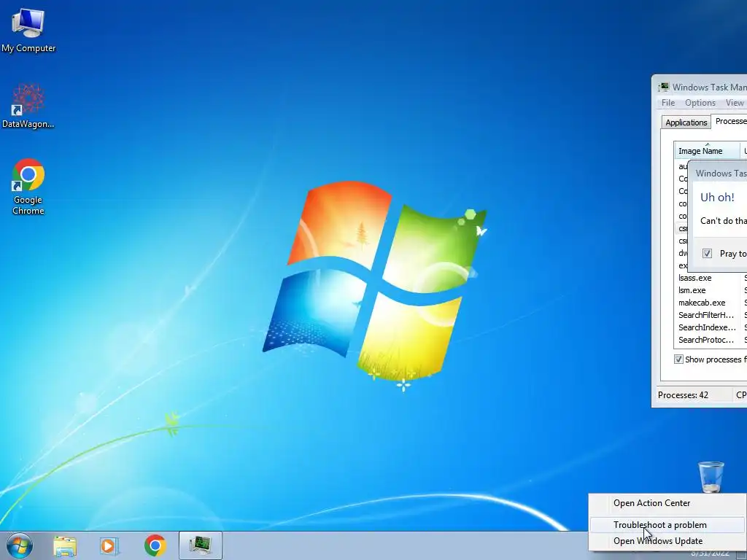Select lsm.exe process row
Image resolution: width=747 pixels, height=560 pixels.
[711, 290]
